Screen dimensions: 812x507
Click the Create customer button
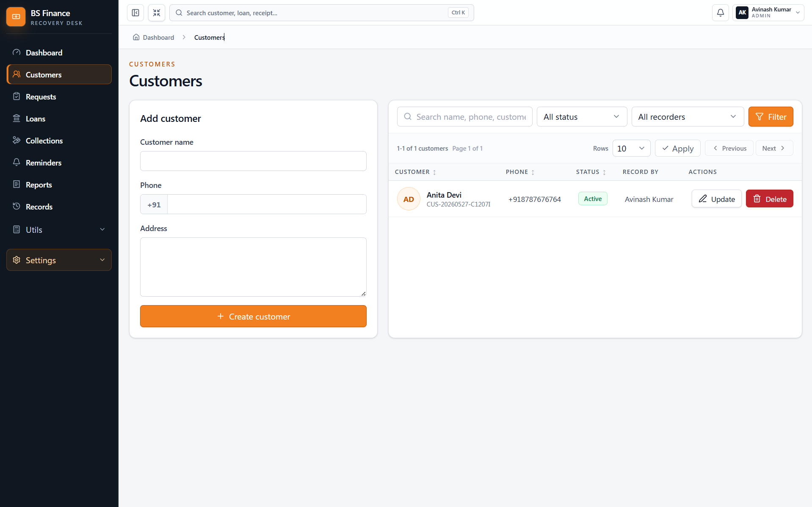(x=253, y=316)
